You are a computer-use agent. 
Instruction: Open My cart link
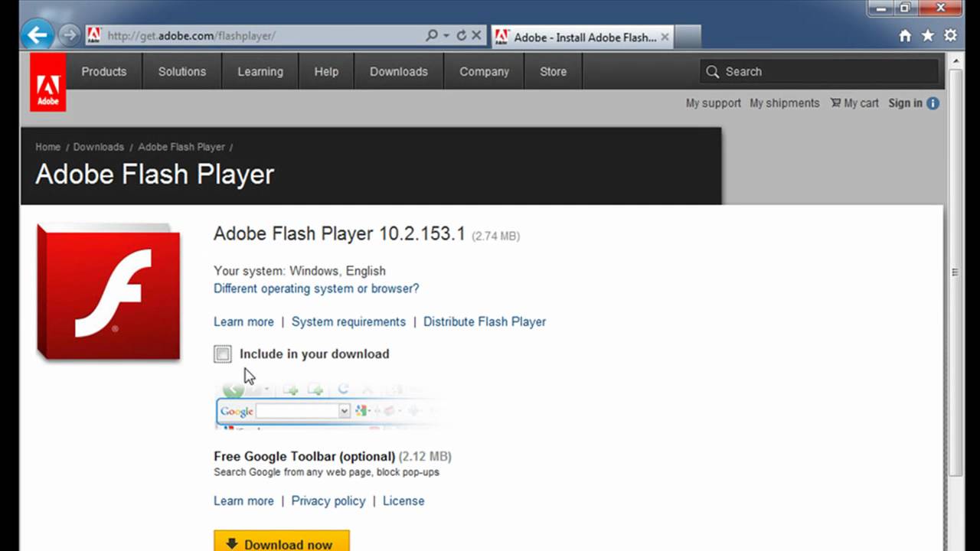pyautogui.click(x=861, y=103)
